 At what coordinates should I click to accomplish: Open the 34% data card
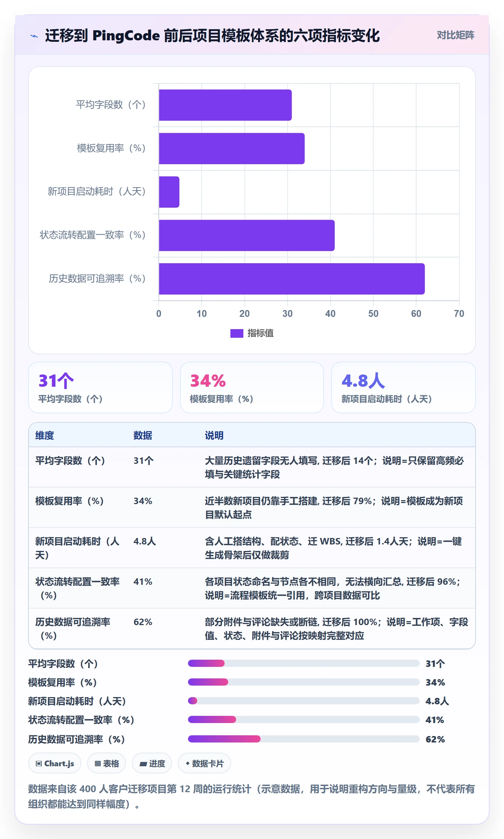[252, 387]
